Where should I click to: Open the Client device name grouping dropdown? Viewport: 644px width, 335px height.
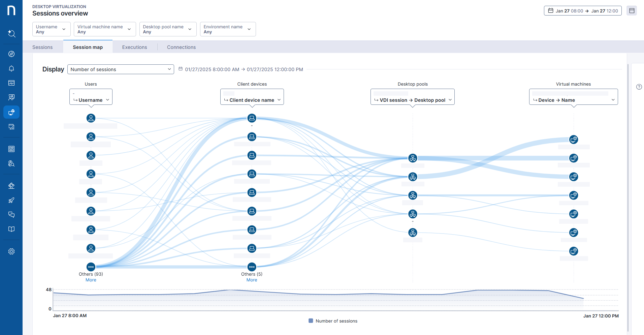pyautogui.click(x=252, y=100)
